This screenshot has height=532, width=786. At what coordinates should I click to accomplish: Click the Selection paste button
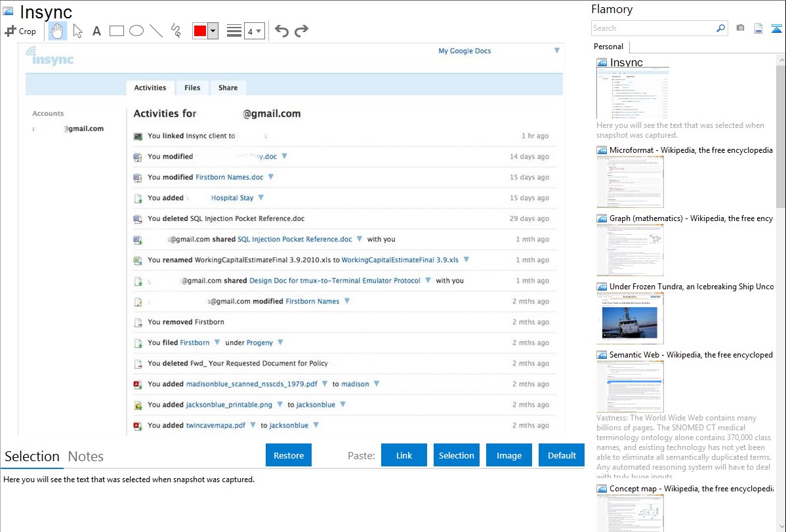tap(456, 455)
